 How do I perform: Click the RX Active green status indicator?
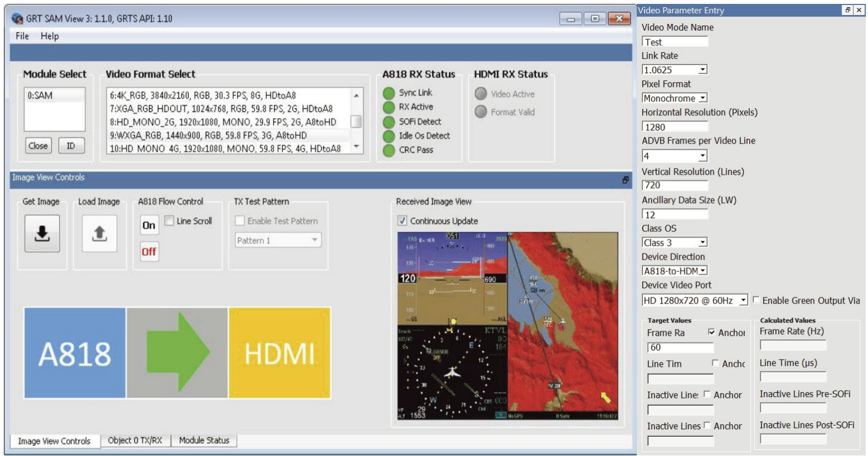389,108
